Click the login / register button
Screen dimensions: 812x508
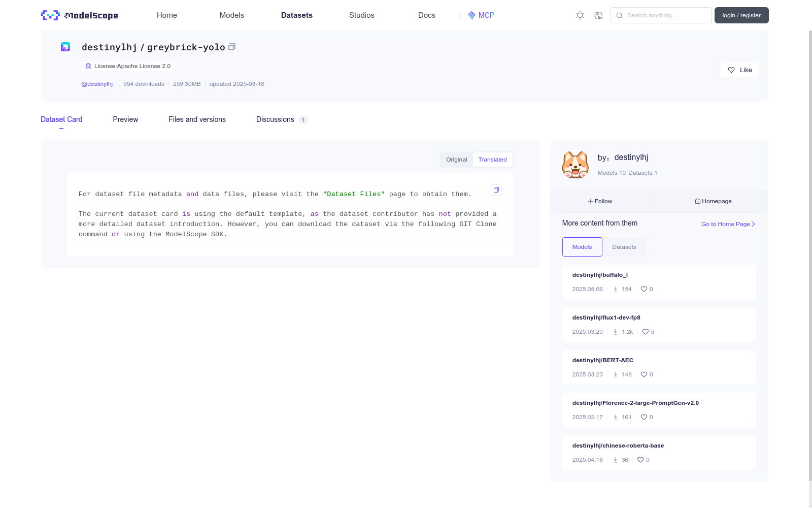(741, 15)
